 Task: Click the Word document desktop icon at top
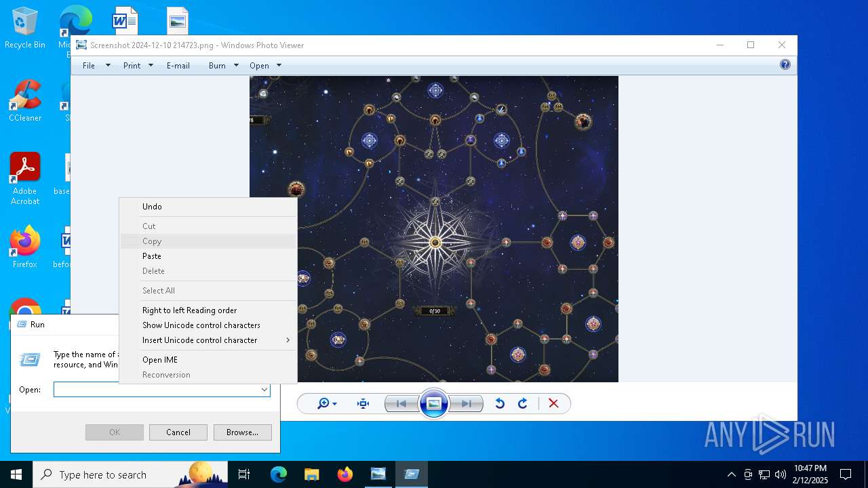pyautogui.click(x=125, y=20)
